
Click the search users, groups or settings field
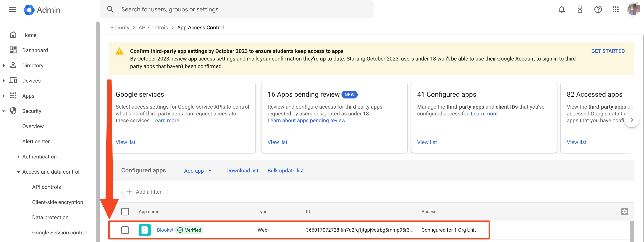tap(236, 9)
